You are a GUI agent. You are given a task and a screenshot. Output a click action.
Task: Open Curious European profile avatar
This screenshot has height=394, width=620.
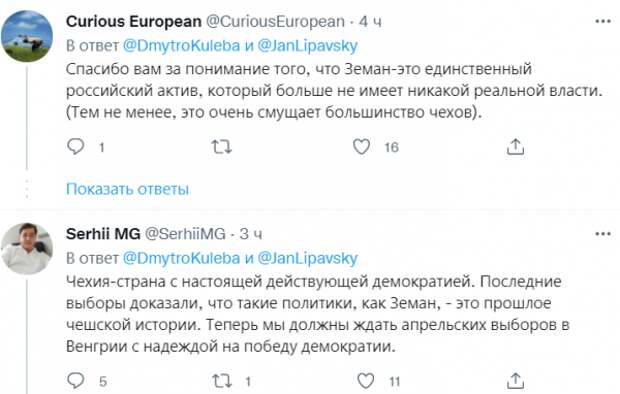(27, 36)
